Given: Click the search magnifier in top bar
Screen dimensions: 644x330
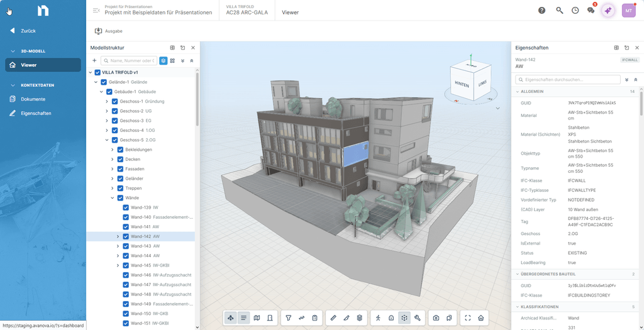Looking at the screenshot, I should click(559, 11).
